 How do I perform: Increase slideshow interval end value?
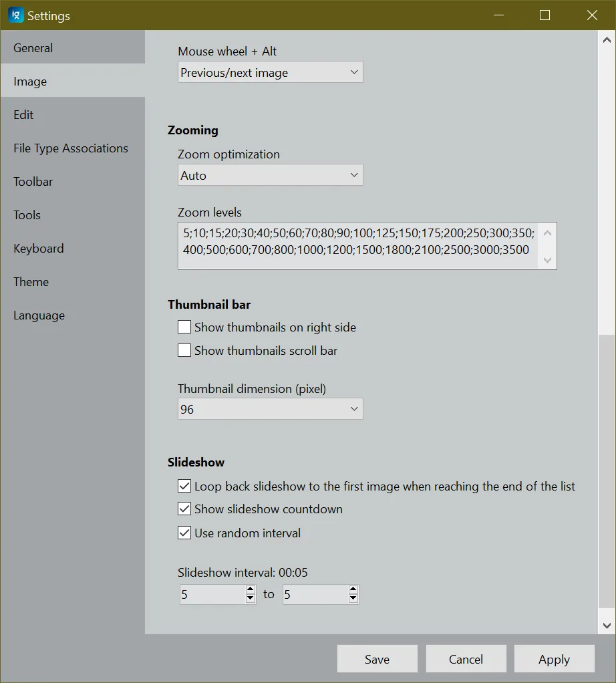[x=353, y=590]
